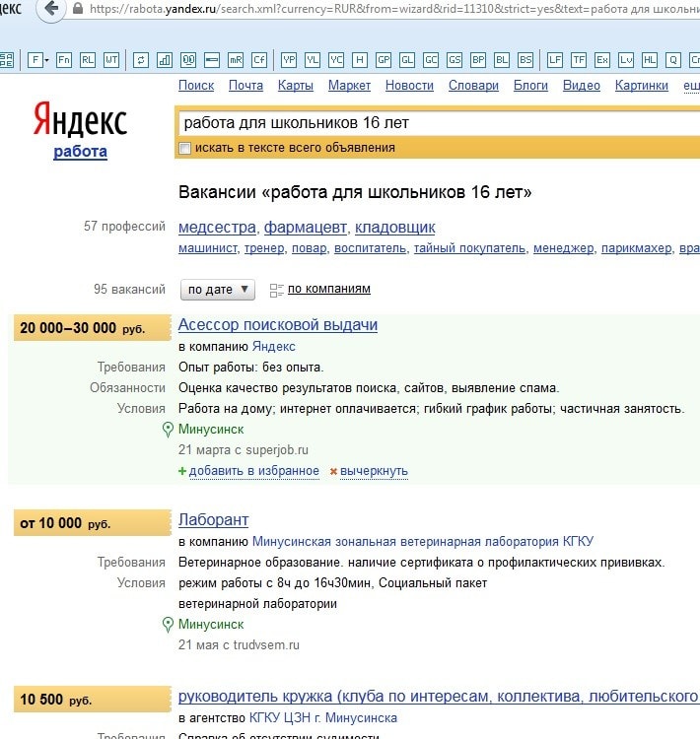
Task: Click the Яндекс logo
Action: 80,119
